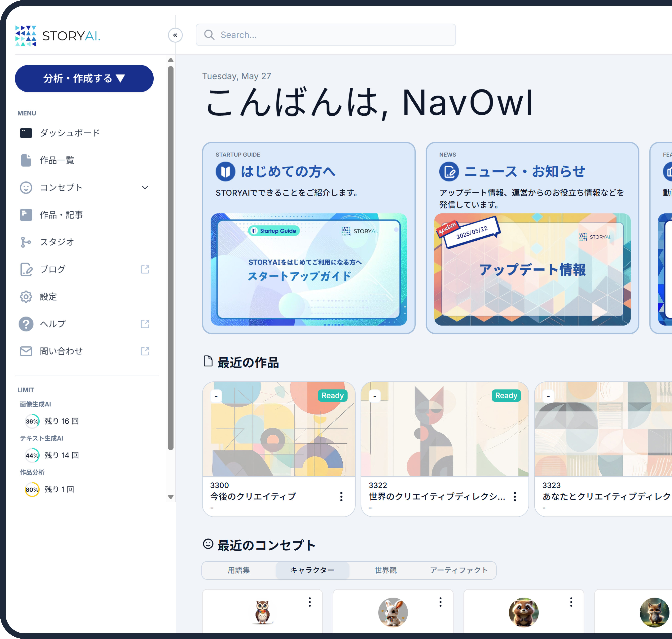Image resolution: width=672 pixels, height=639 pixels.
Task: Open ヘルプ via its external link icon
Action: click(x=145, y=324)
